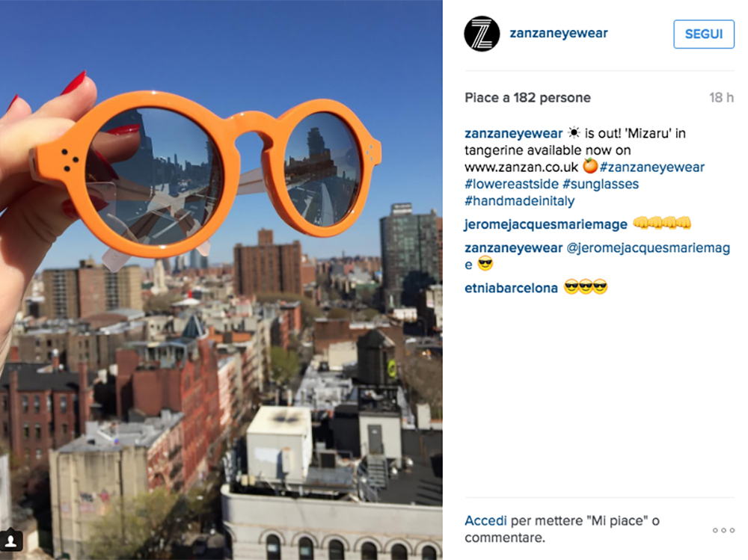Open the three-dots more options menu
The image size is (748, 560).
click(x=723, y=530)
